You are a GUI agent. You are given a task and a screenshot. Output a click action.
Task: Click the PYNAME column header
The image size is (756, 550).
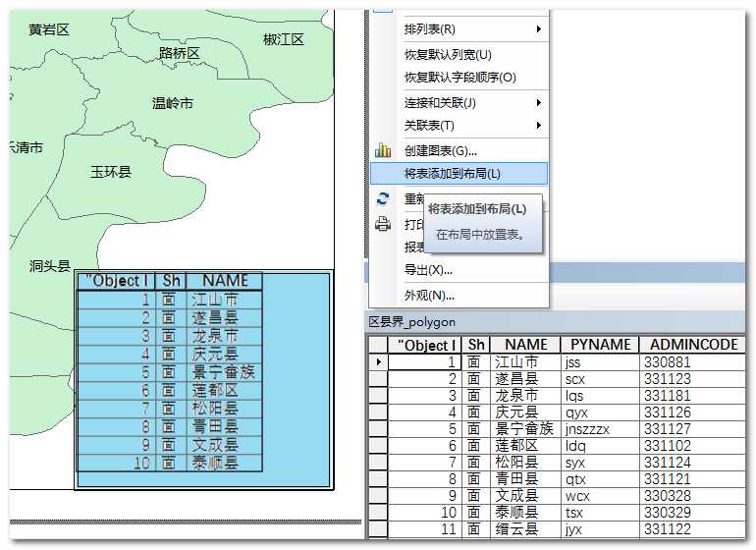point(600,345)
